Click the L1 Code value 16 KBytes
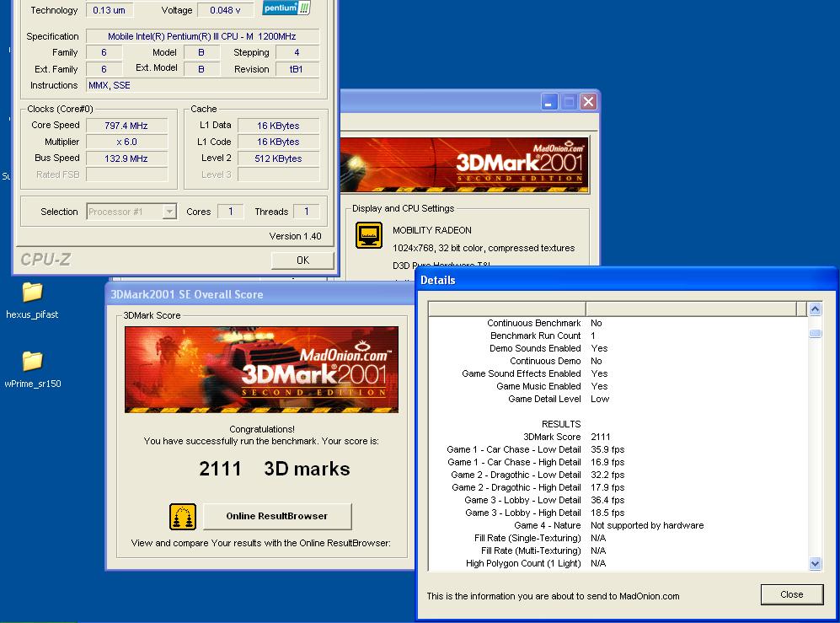The height and width of the screenshot is (623, 840). [278, 142]
